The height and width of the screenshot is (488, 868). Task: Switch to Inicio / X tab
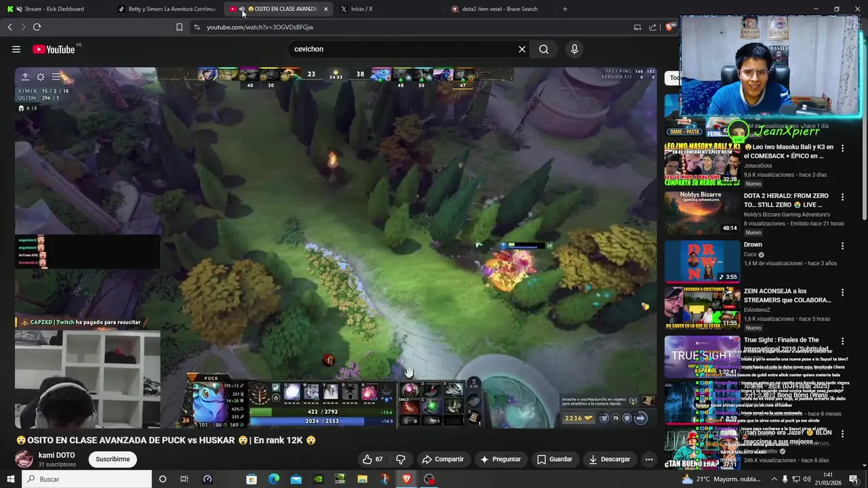[389, 9]
